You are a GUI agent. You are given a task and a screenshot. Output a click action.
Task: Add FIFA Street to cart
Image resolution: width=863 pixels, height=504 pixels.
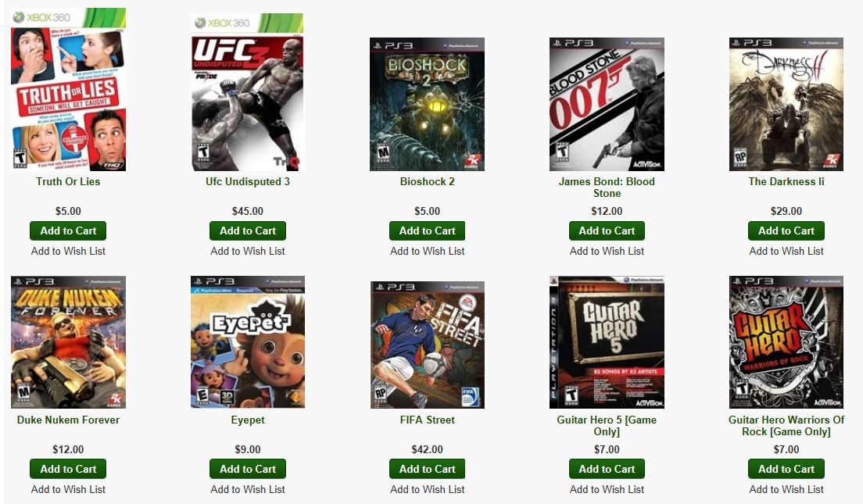(x=427, y=470)
